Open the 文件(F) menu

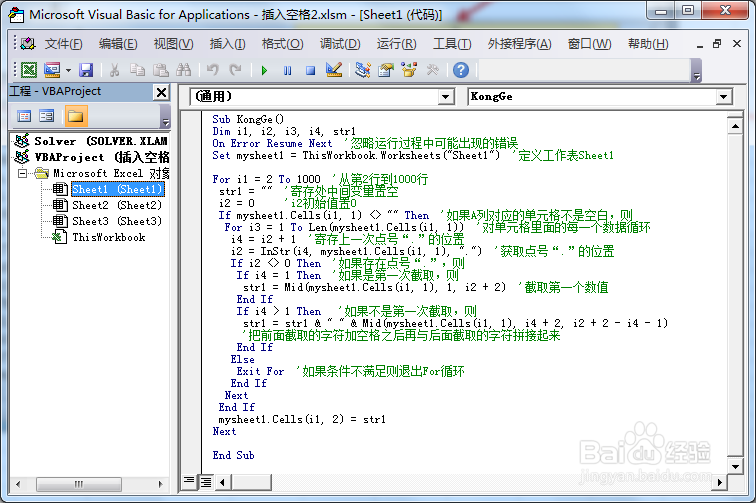(x=64, y=44)
